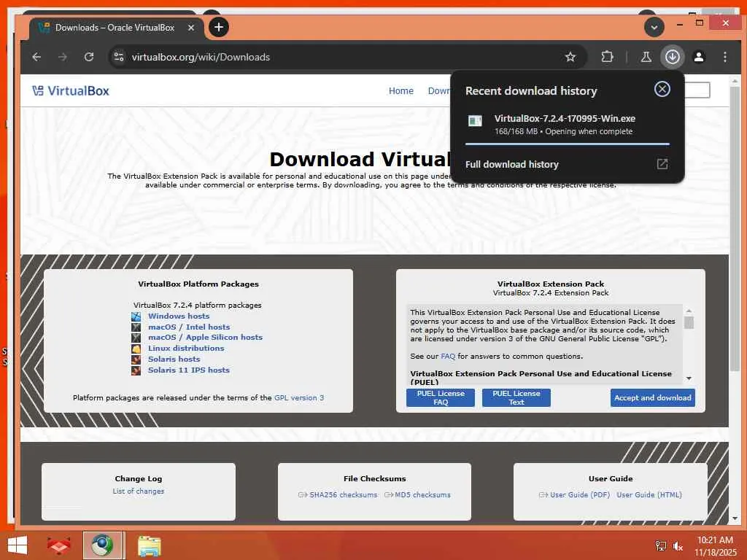Viewport: 747px width, 560px height.
Task: Open the List of changes link
Action: (x=138, y=491)
